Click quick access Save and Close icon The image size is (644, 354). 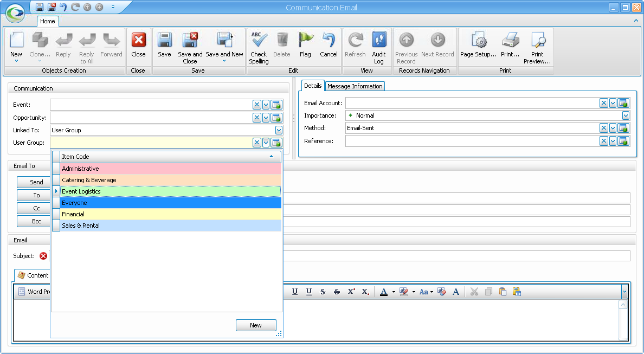coord(51,7)
